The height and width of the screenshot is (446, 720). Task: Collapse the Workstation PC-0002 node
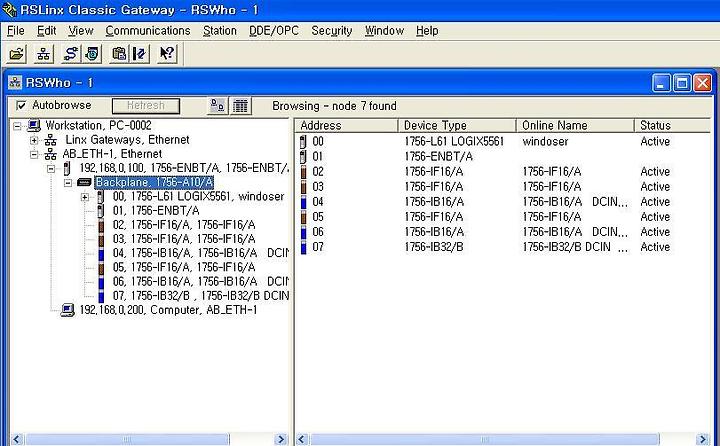pos(17,126)
